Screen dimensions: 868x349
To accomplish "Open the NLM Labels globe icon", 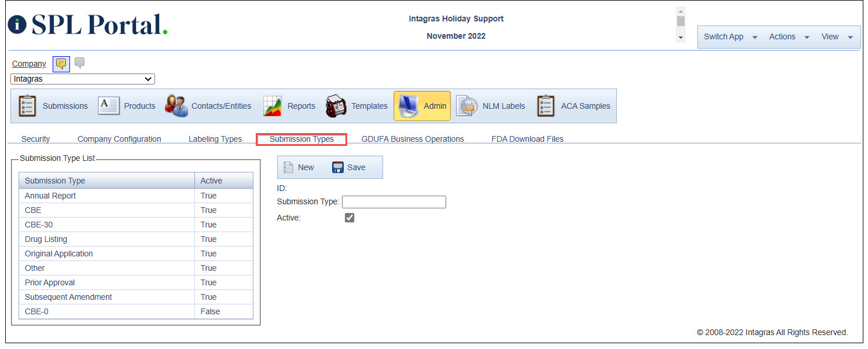I will click(x=466, y=106).
